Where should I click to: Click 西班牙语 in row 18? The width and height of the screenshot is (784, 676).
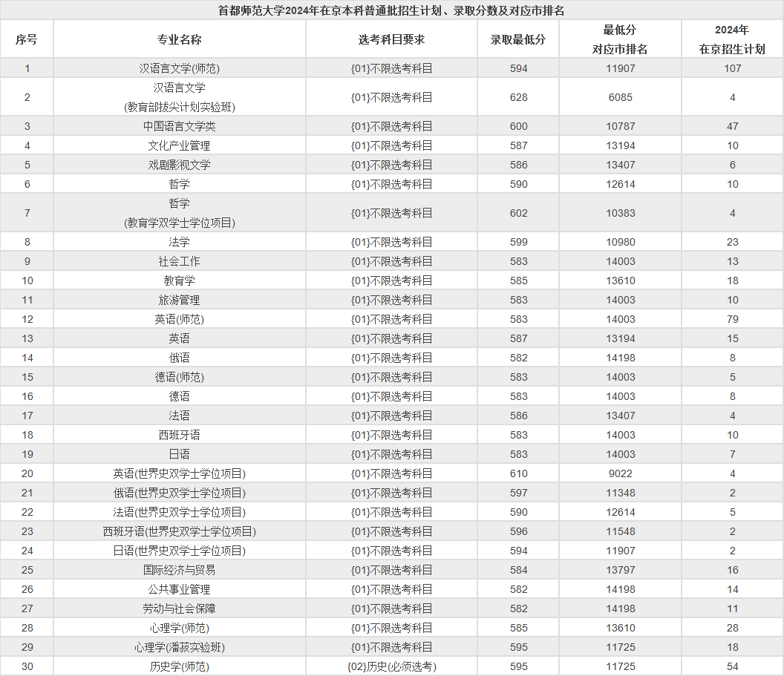click(180, 435)
